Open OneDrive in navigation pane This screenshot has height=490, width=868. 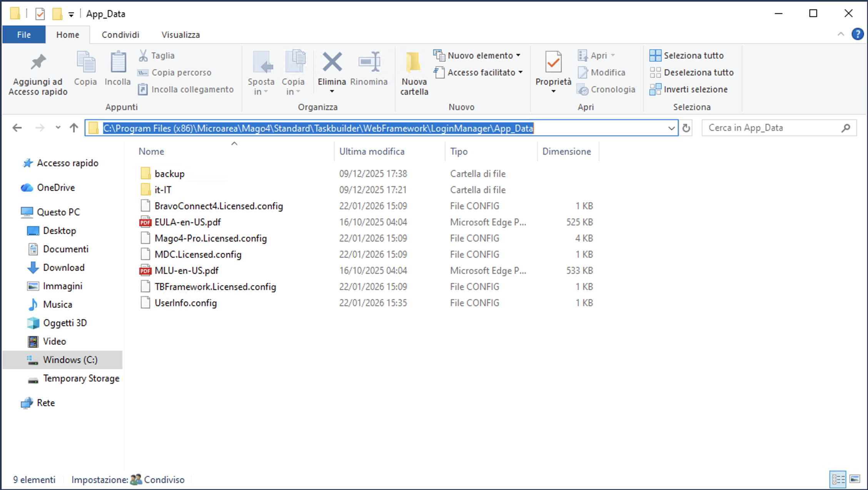(56, 188)
